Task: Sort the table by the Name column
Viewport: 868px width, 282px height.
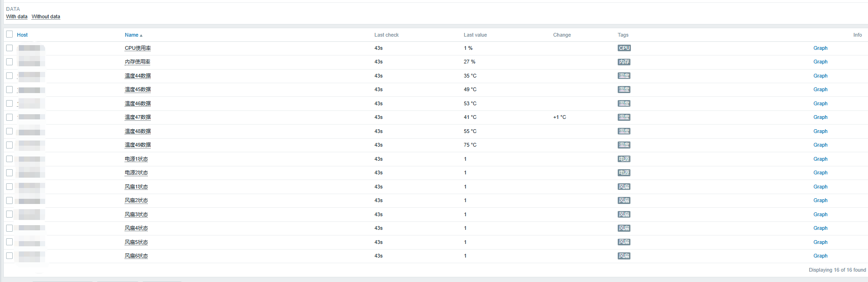Action: click(132, 35)
